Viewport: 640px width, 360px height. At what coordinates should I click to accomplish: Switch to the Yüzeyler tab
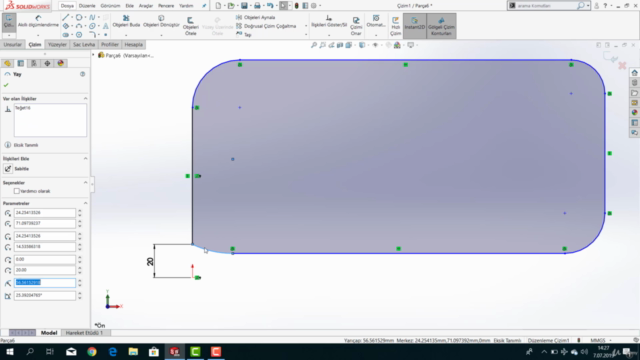(57, 44)
